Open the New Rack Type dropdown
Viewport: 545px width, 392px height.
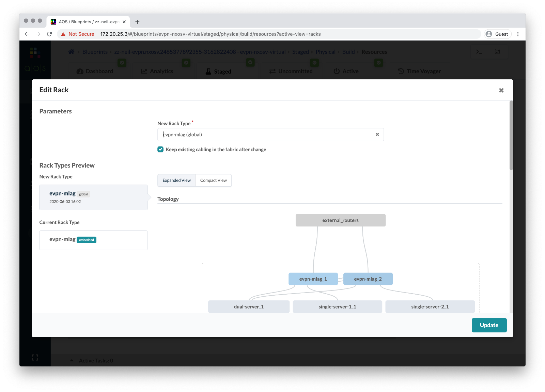coord(266,135)
